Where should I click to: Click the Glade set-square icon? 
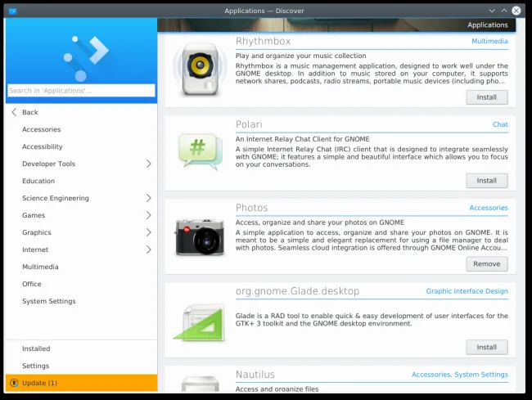pos(200,322)
